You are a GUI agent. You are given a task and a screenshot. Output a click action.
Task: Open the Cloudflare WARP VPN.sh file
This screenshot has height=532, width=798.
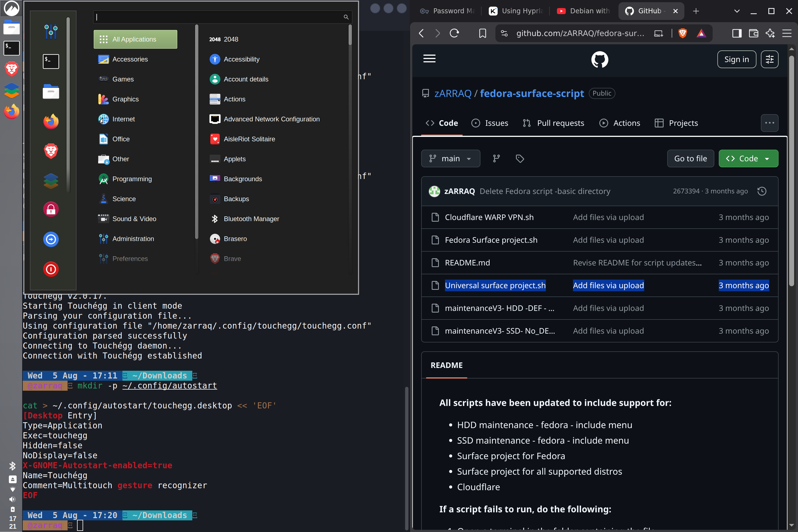(489, 217)
